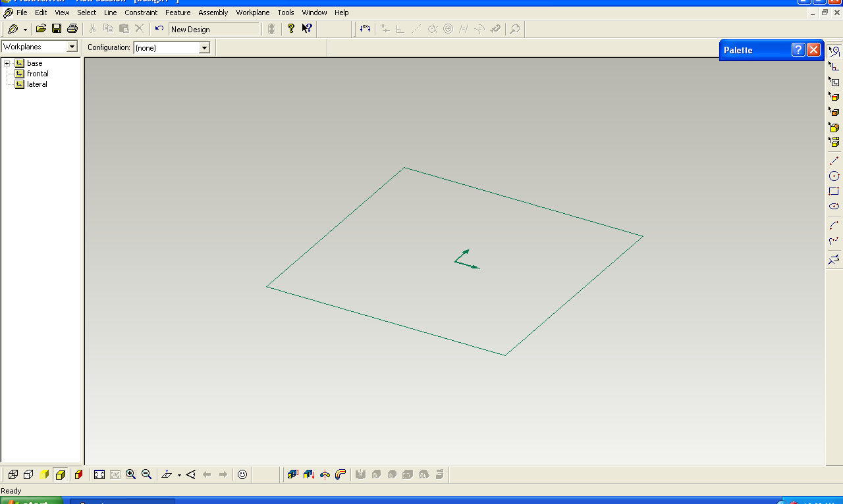
Task: Pick the Spline curve drawing tool
Action: click(x=834, y=240)
